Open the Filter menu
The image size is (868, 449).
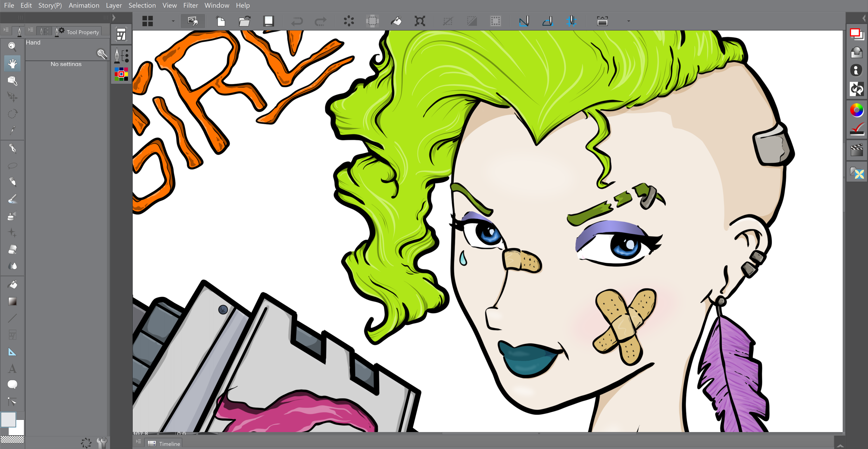[x=190, y=5]
